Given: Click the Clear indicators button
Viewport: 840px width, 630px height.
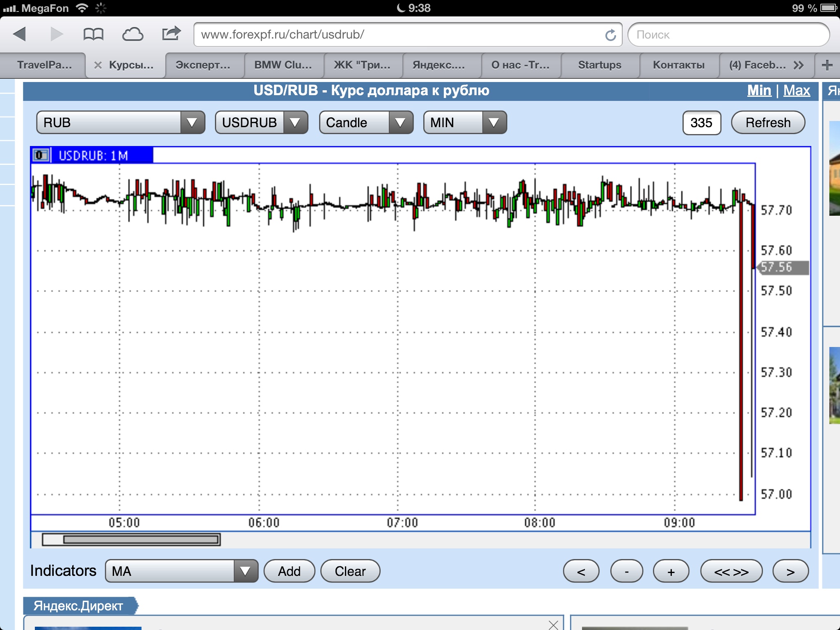Looking at the screenshot, I should click(350, 571).
